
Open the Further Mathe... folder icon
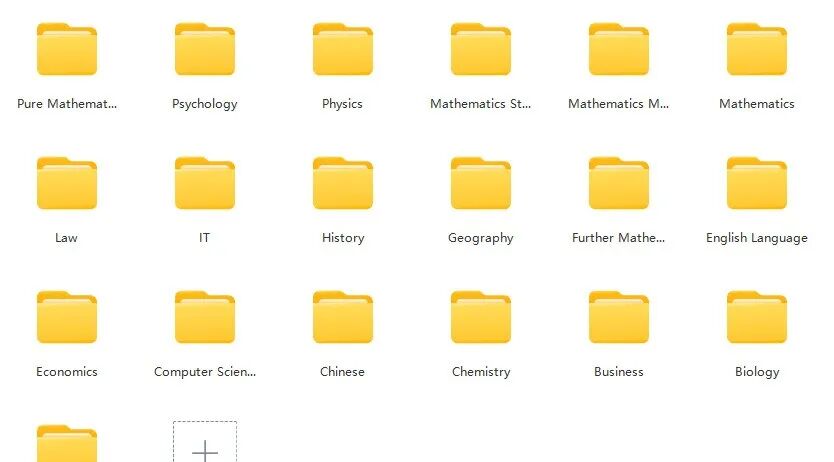pos(619,183)
